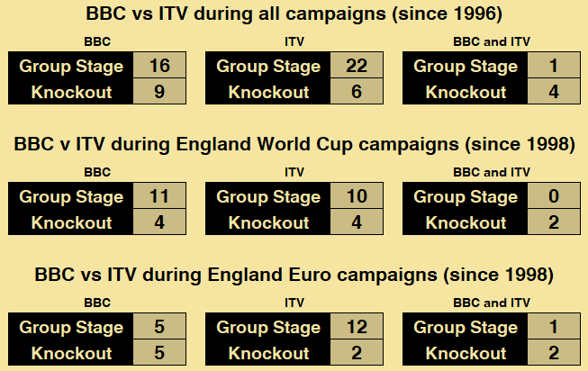Click 'BBC and ITV' Knockout label in Euro table
The height and width of the screenshot is (371, 588).
click(x=466, y=353)
